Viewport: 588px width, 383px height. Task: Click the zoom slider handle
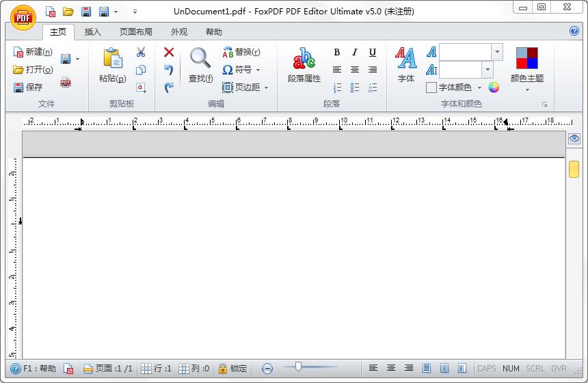298,367
